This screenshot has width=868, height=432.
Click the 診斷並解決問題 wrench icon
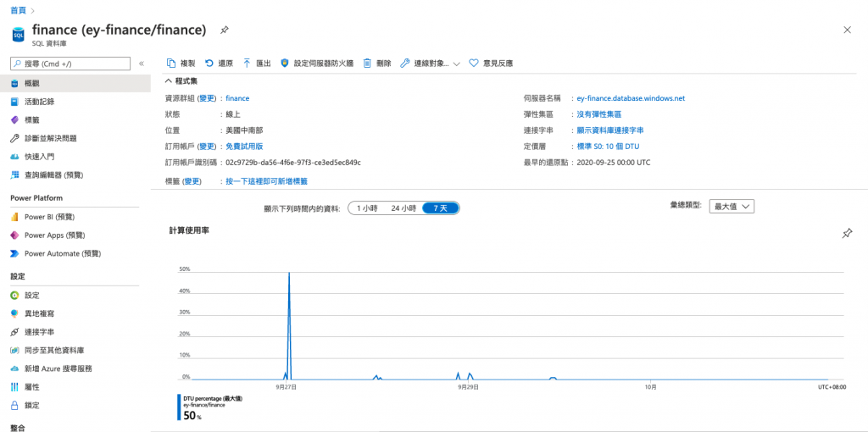point(14,138)
